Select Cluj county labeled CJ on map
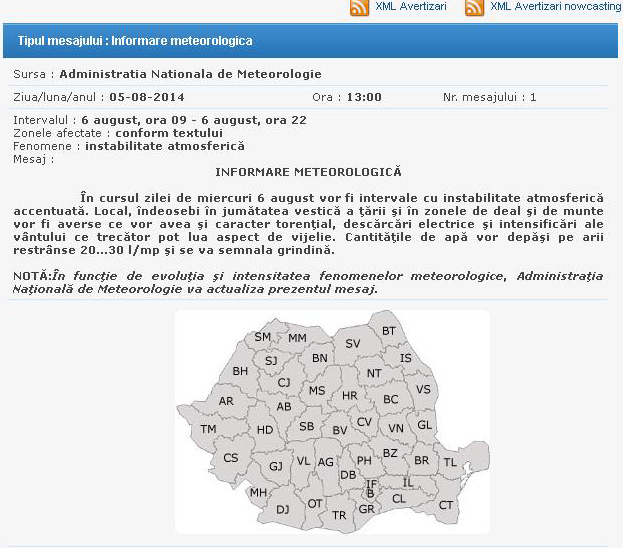623x548 pixels. tap(284, 382)
